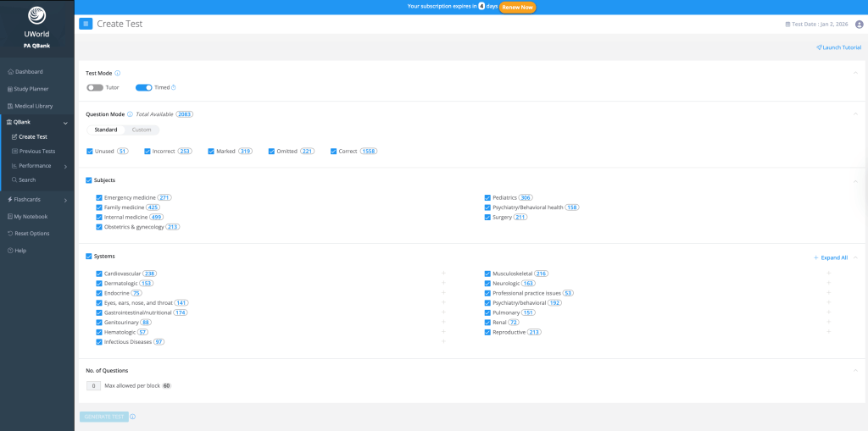Toggle the Tutor mode switch
The height and width of the screenshot is (431, 868).
(x=94, y=87)
